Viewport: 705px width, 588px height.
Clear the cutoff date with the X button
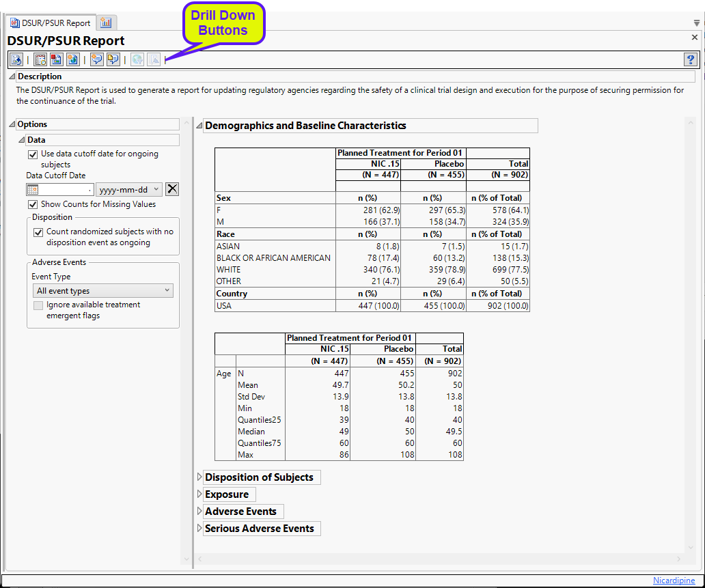click(172, 190)
